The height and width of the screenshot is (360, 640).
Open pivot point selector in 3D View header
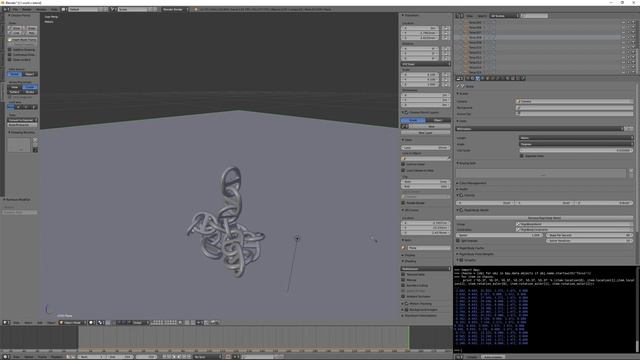(x=101, y=322)
